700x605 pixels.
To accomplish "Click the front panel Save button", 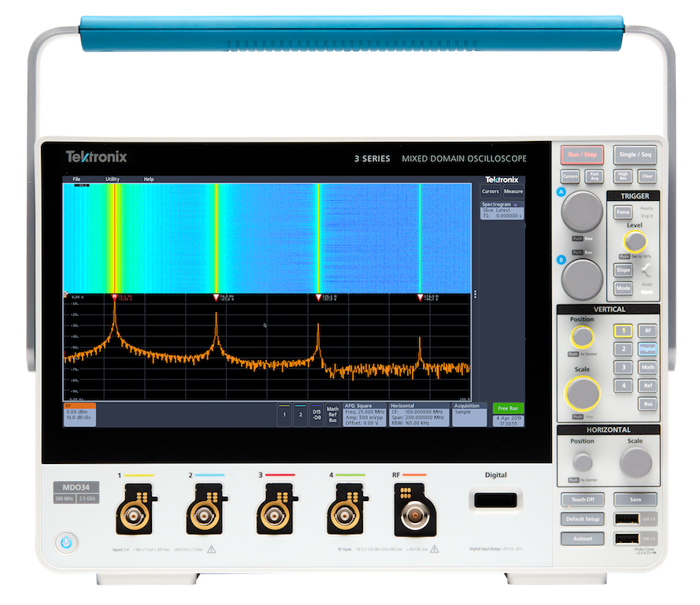I will point(635,499).
